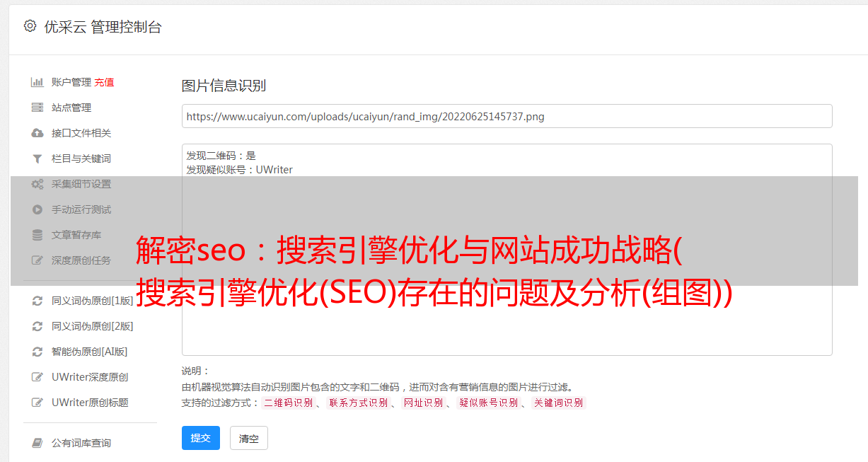Open 账户管理 in the sidebar
The image size is (868, 462).
(71, 82)
